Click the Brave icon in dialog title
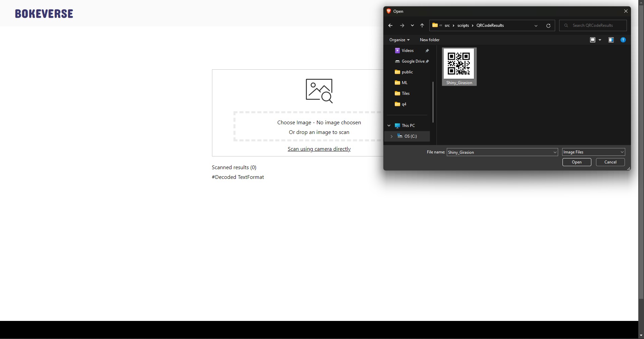The image size is (644, 339). coord(389,11)
